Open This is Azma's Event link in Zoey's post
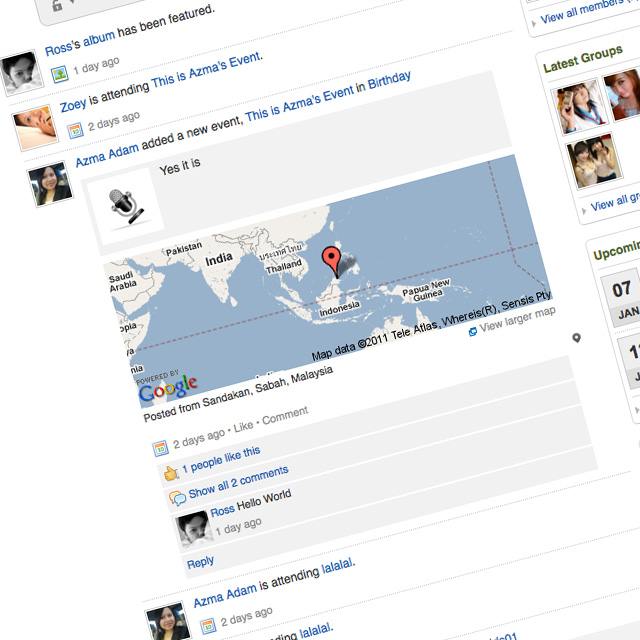Viewport: 640px width, 640px height. point(206,70)
